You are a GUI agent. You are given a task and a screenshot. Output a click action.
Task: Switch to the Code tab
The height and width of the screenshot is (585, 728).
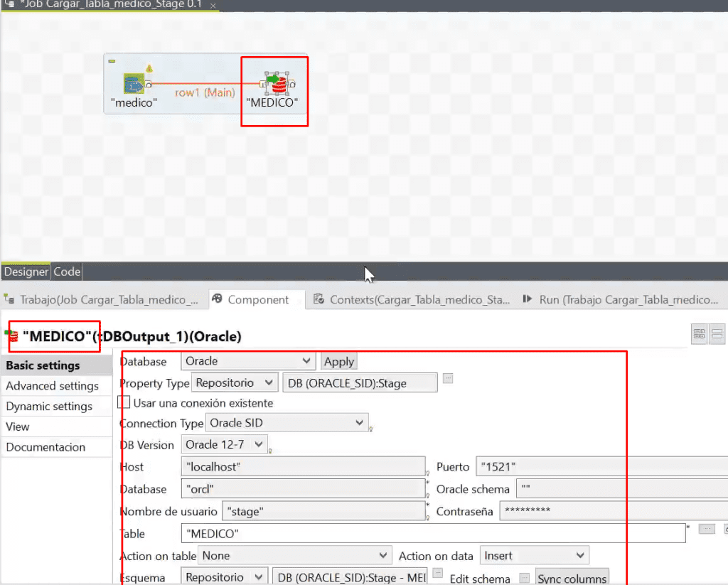coord(67,272)
